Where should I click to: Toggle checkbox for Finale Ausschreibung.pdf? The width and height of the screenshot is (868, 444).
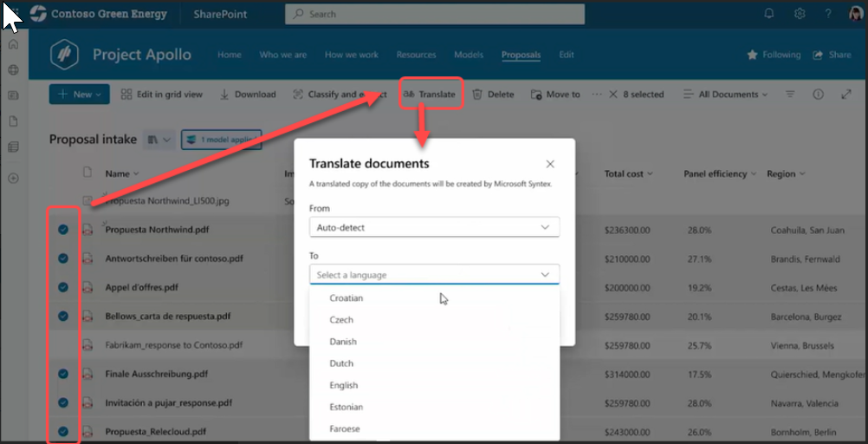[x=63, y=374]
